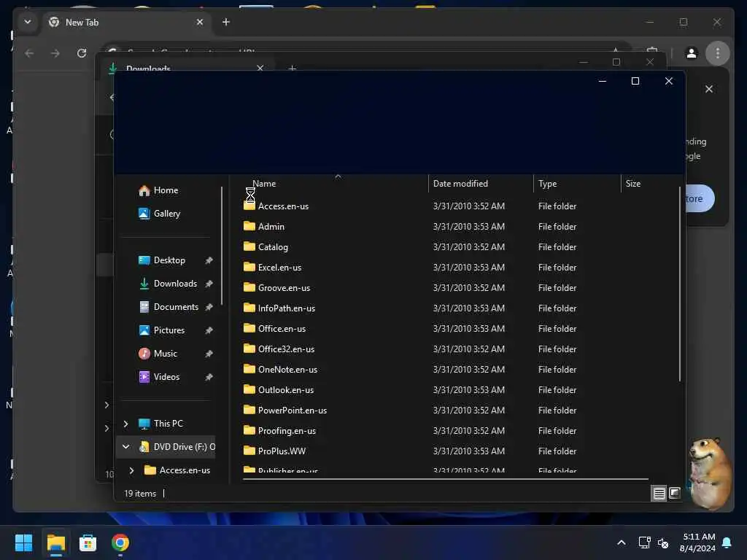Viewport: 747px width, 560px height.
Task: Click the pin icon beside Documents
Action: [209, 307]
